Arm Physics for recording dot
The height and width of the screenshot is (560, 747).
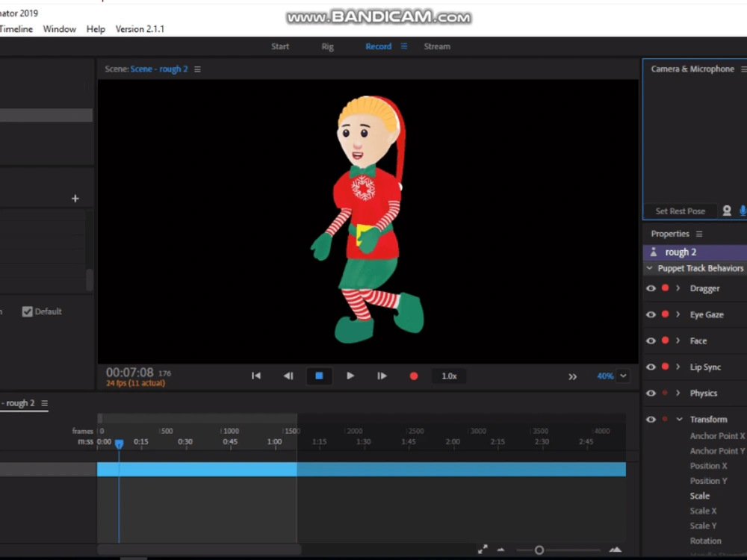pyautogui.click(x=665, y=393)
